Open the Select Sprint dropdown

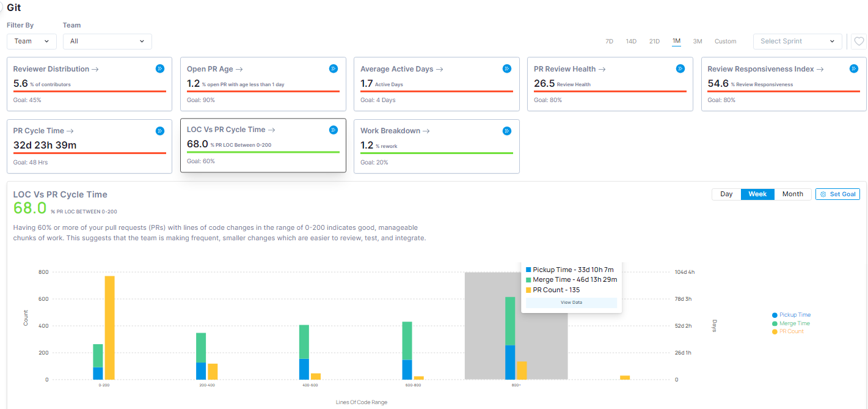[797, 42]
